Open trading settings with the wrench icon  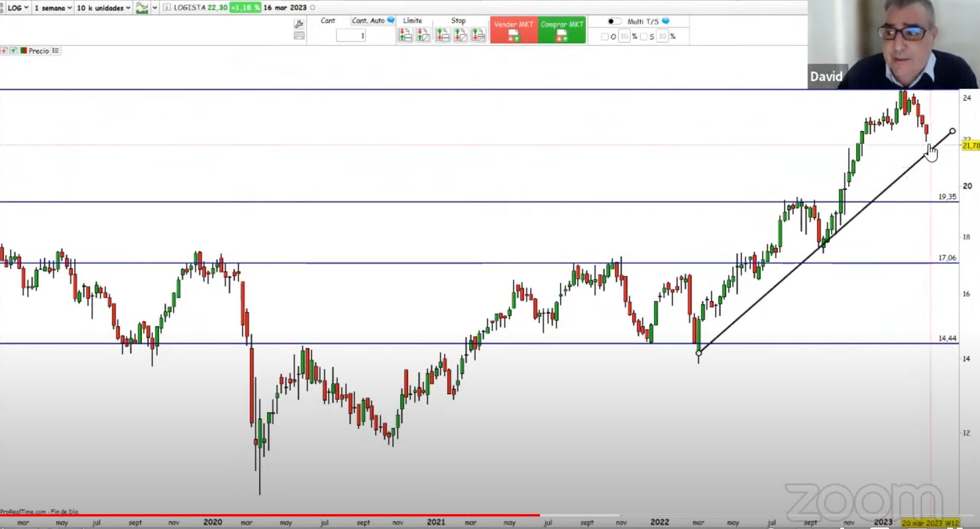pos(299,24)
